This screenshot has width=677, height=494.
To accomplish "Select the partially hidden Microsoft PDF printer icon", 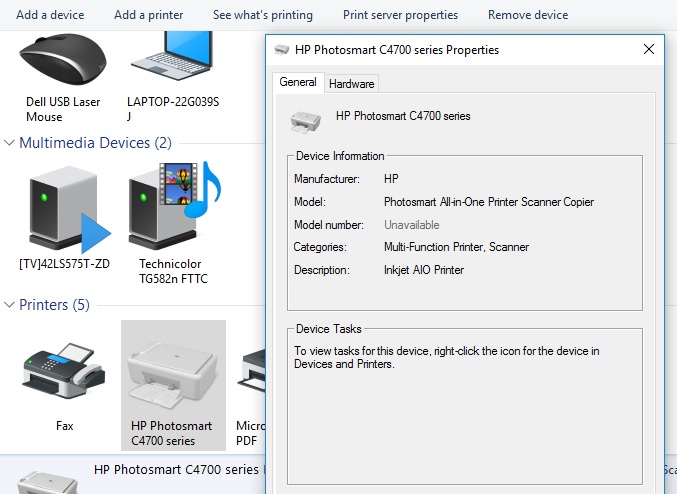I will point(251,371).
